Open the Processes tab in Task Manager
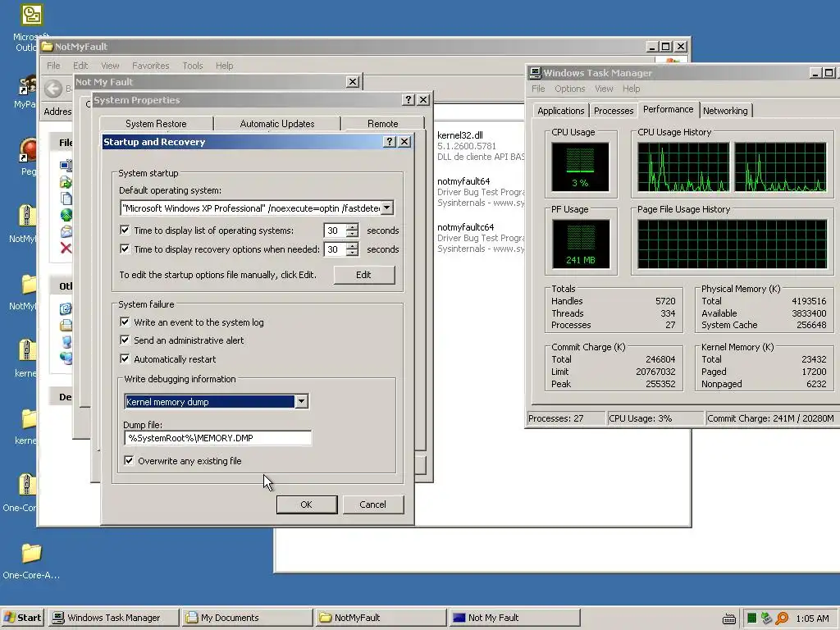The image size is (840, 630). coord(614,111)
